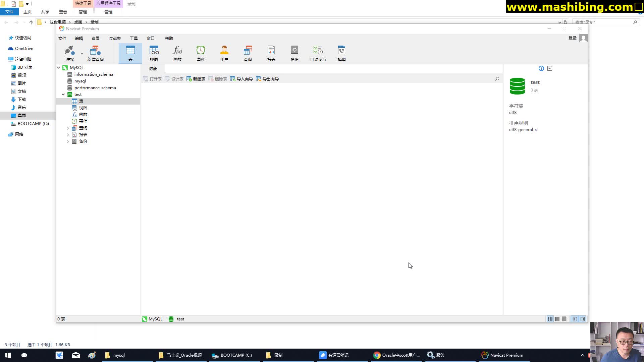Open the Connection dropdown arrow
This screenshot has height=362, width=644.
82,53
